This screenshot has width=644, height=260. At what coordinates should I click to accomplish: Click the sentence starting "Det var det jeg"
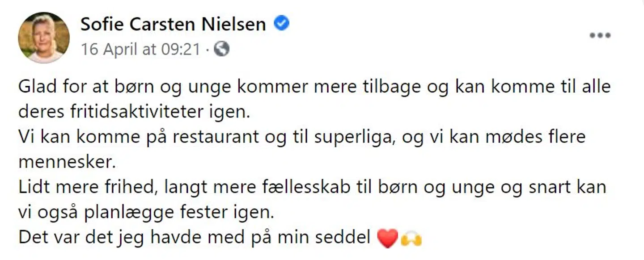195,238
